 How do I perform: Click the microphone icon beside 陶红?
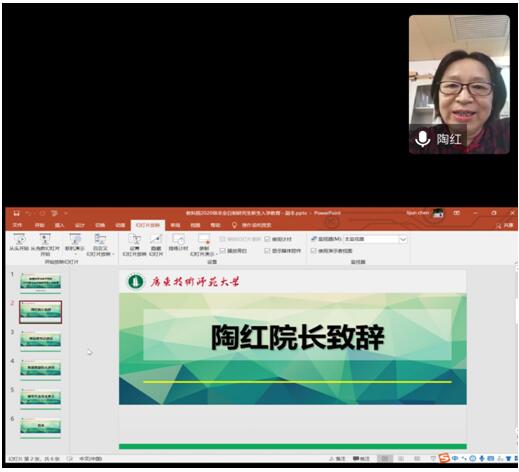pyautogui.click(x=422, y=139)
